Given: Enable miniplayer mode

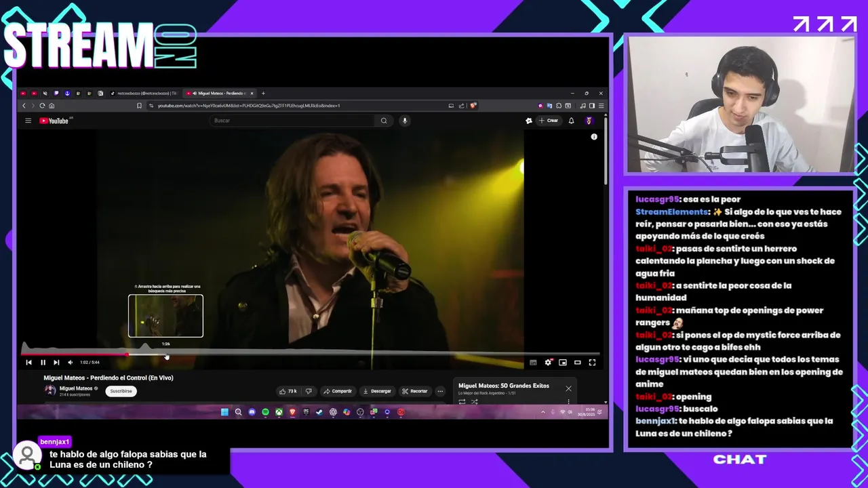Looking at the screenshot, I should (563, 363).
